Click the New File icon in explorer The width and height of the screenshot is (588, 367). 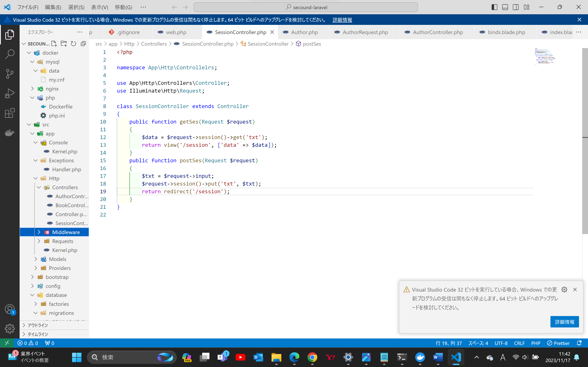point(54,44)
